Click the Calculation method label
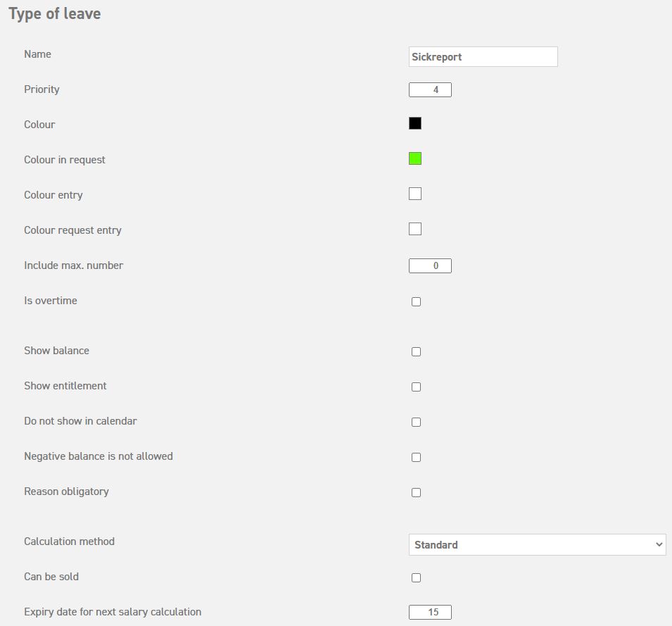 tap(69, 542)
